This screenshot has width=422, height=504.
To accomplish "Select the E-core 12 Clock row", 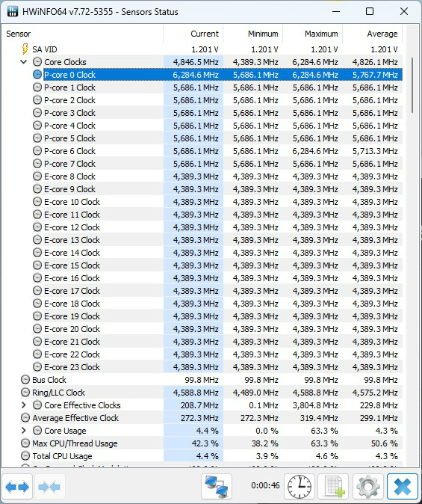I will 217,227.
